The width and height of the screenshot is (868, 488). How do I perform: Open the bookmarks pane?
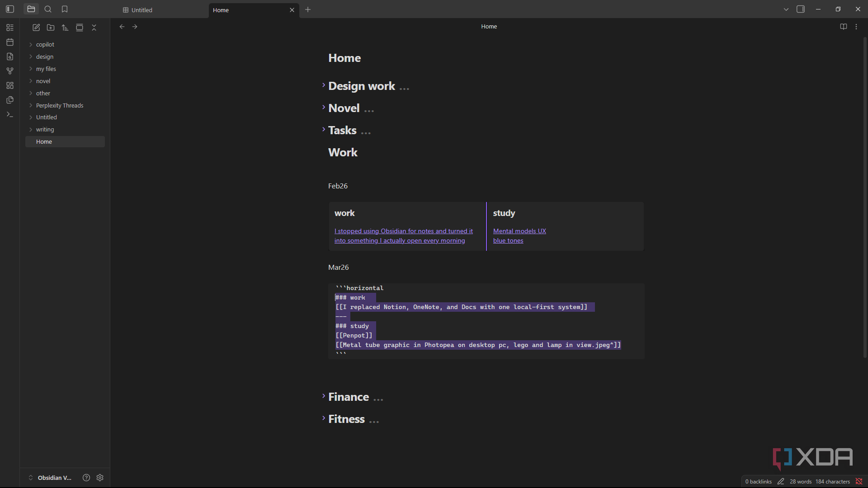pyautogui.click(x=65, y=9)
